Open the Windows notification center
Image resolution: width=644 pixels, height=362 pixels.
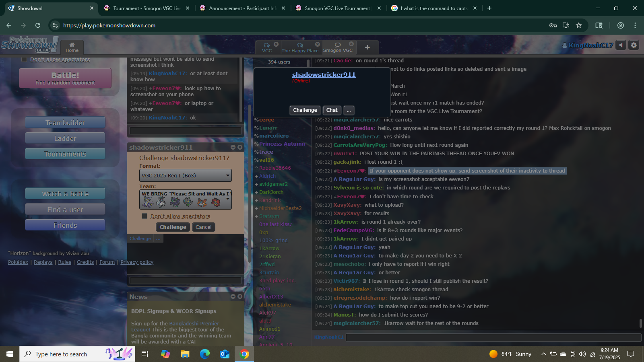click(631, 354)
